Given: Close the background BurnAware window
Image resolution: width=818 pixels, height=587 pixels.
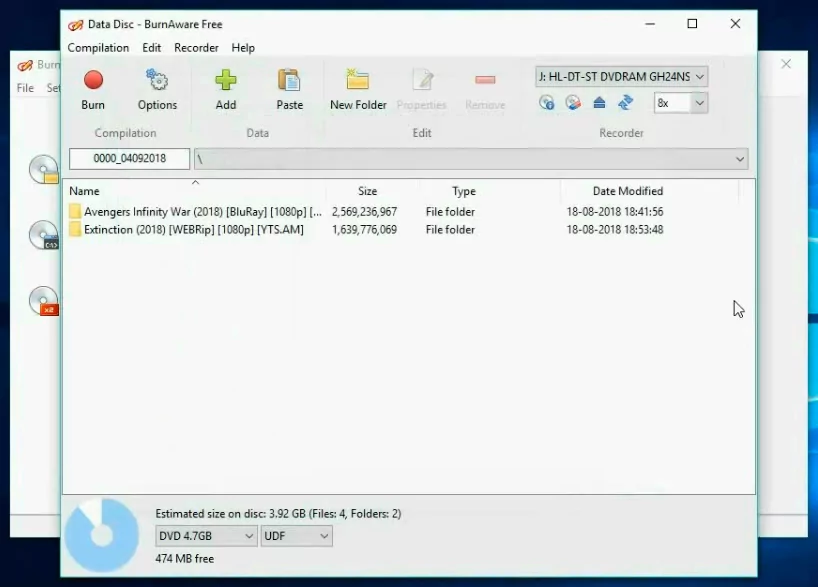Looking at the screenshot, I should tap(786, 64).
